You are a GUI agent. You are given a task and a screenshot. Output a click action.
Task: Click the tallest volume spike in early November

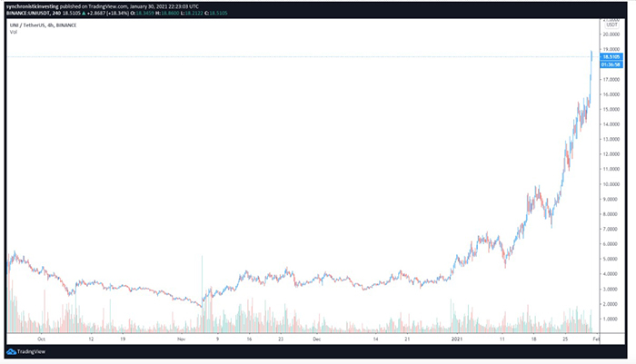pyautogui.click(x=201, y=290)
